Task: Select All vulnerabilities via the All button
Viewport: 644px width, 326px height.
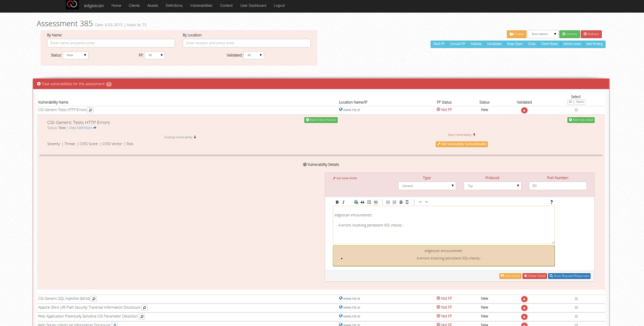Action: coord(570,102)
